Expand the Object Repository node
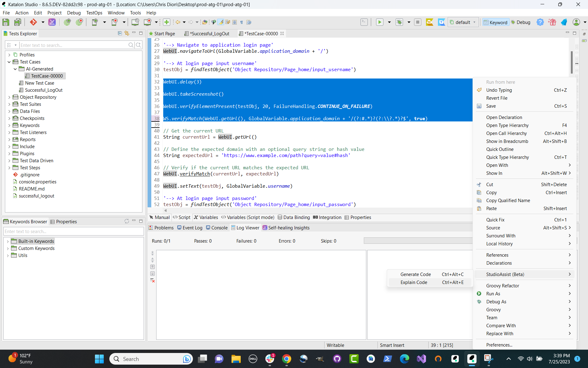Screen dimensions: 588x368 9,97
